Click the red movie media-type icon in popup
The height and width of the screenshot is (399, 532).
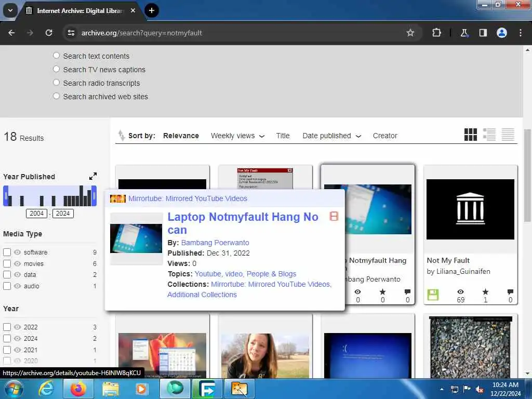(334, 217)
